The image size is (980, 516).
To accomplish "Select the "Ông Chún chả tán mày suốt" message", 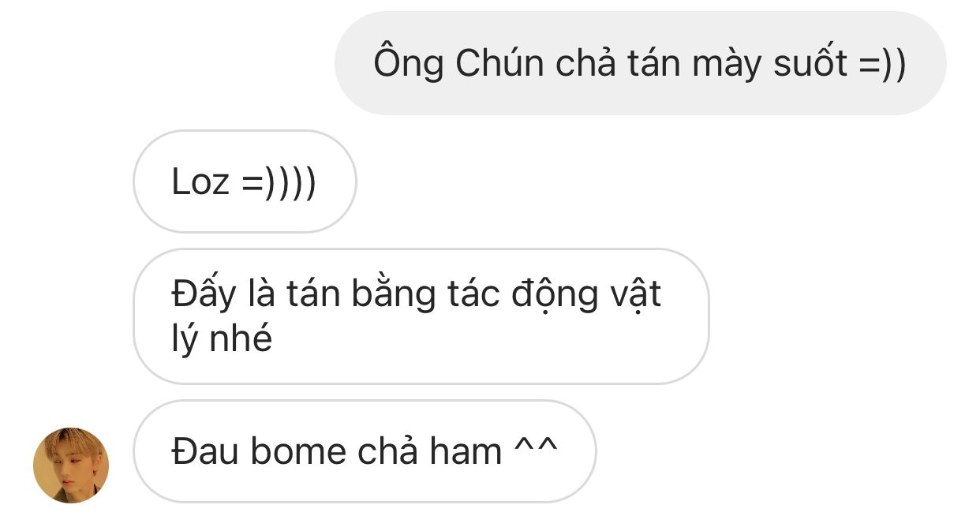I will click(640, 63).
